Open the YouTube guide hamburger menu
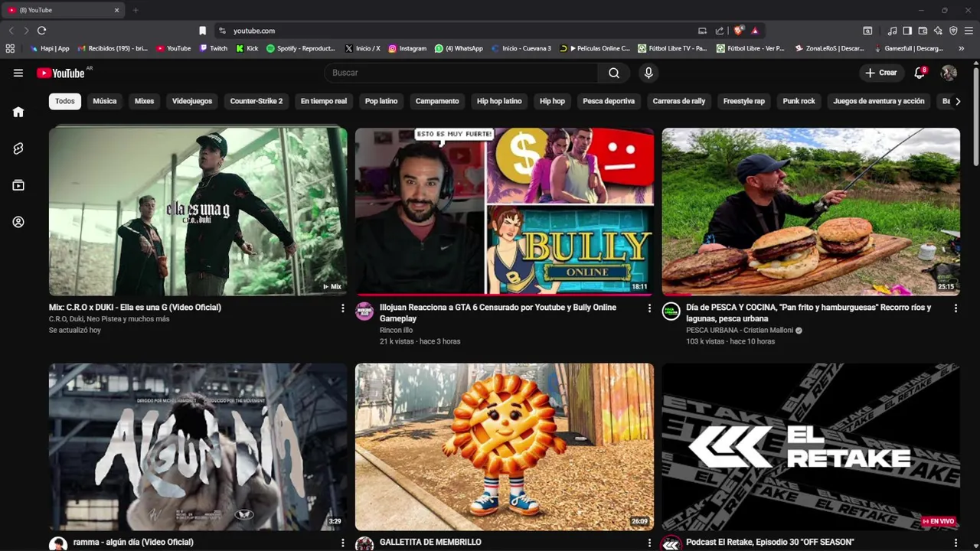Screen dimensions: 980x551 tap(18, 73)
